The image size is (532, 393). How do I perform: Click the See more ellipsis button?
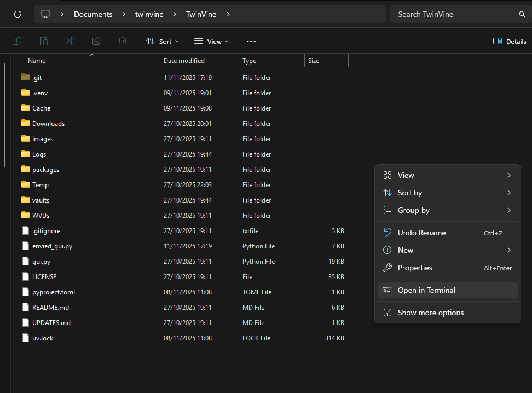tap(251, 41)
